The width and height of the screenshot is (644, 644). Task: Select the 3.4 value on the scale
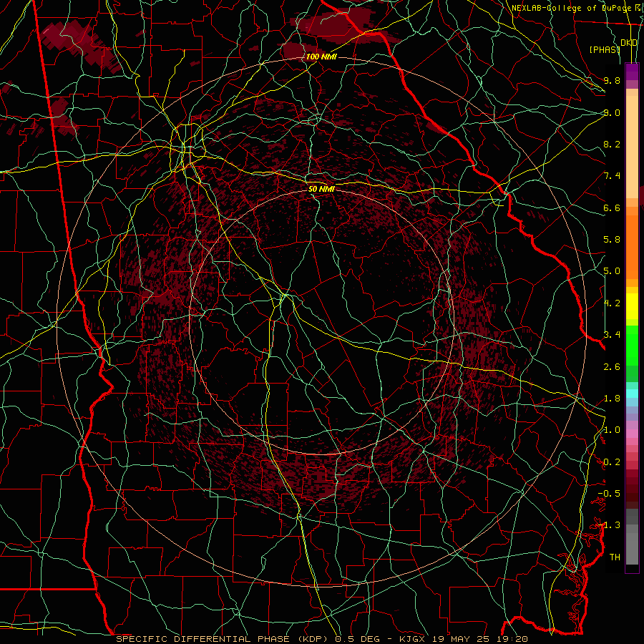point(612,335)
